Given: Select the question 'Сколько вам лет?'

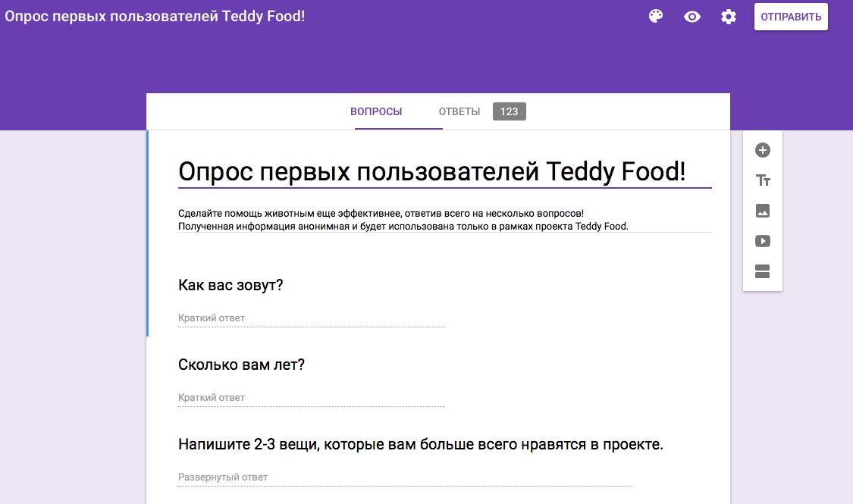Looking at the screenshot, I should (241, 365).
